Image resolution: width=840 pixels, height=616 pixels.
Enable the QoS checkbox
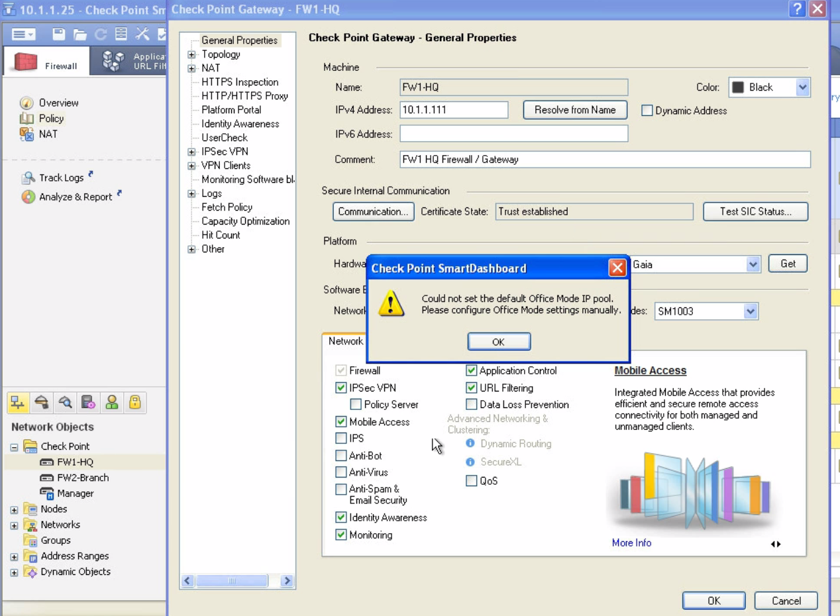472,482
